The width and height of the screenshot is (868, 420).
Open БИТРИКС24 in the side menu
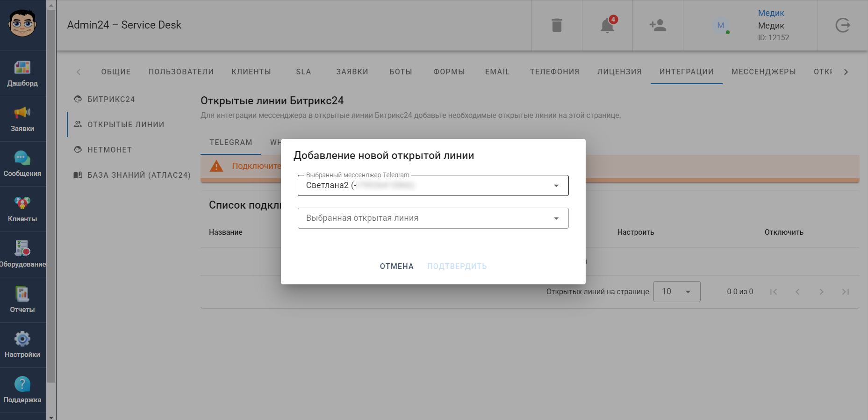(x=111, y=99)
